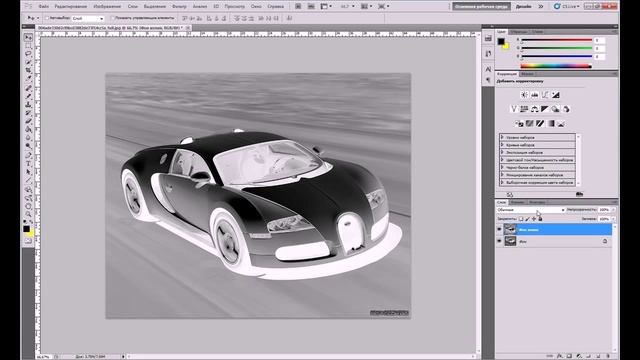Open the layer blend mode dropdown
Screen dimensions: 640x360
[531, 210]
